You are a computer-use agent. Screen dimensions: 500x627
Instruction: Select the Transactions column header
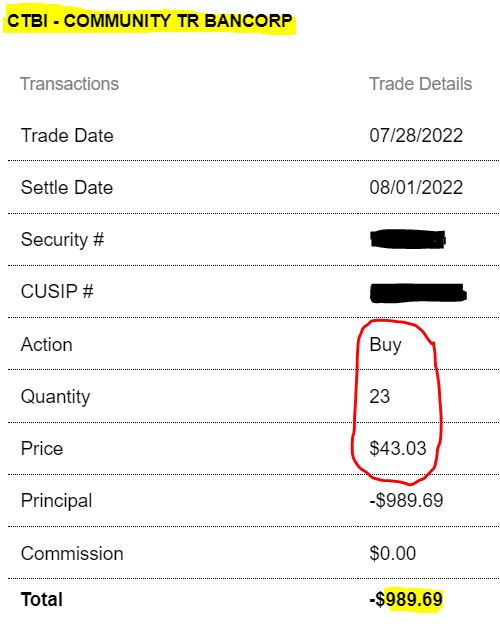click(70, 84)
